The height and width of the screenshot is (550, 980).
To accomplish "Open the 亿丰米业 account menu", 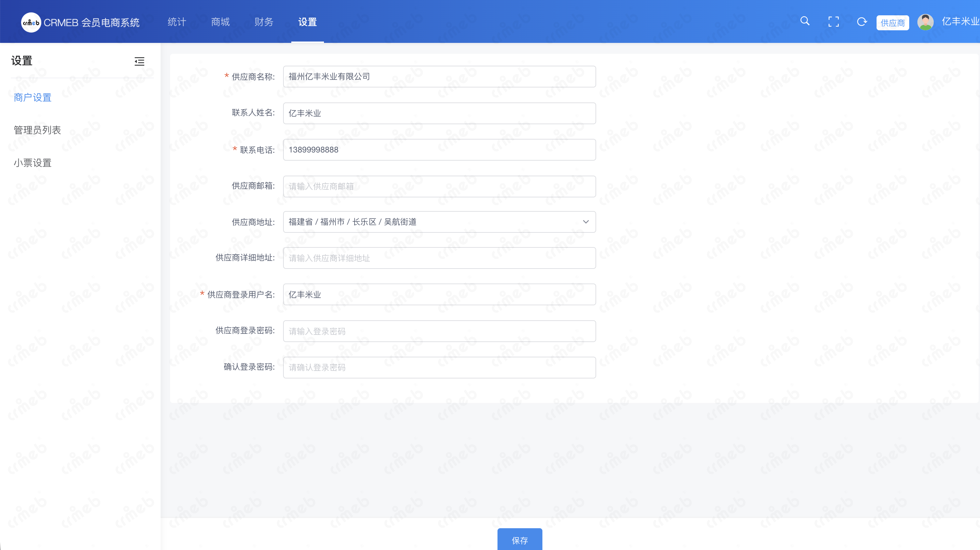I will (x=960, y=22).
